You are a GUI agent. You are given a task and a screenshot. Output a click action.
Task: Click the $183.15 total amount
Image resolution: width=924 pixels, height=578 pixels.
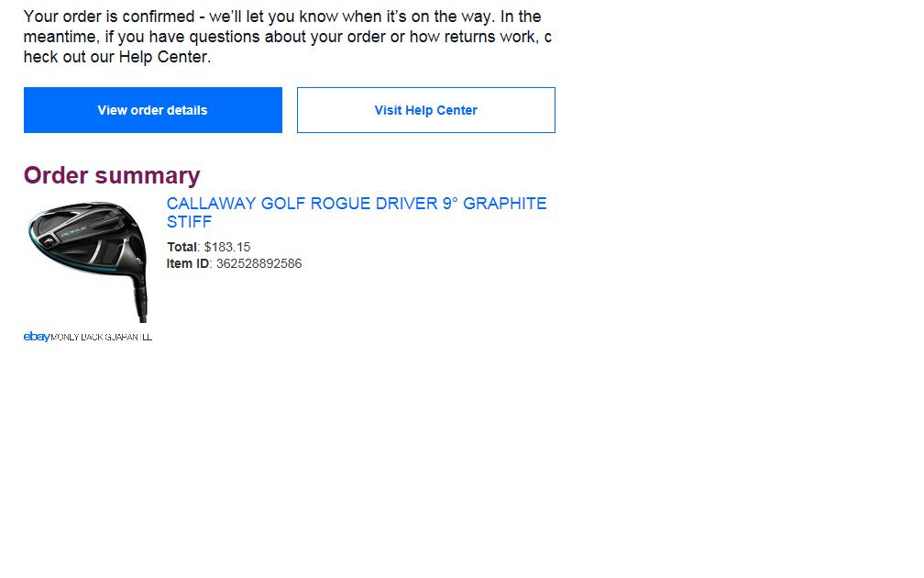[x=227, y=247]
